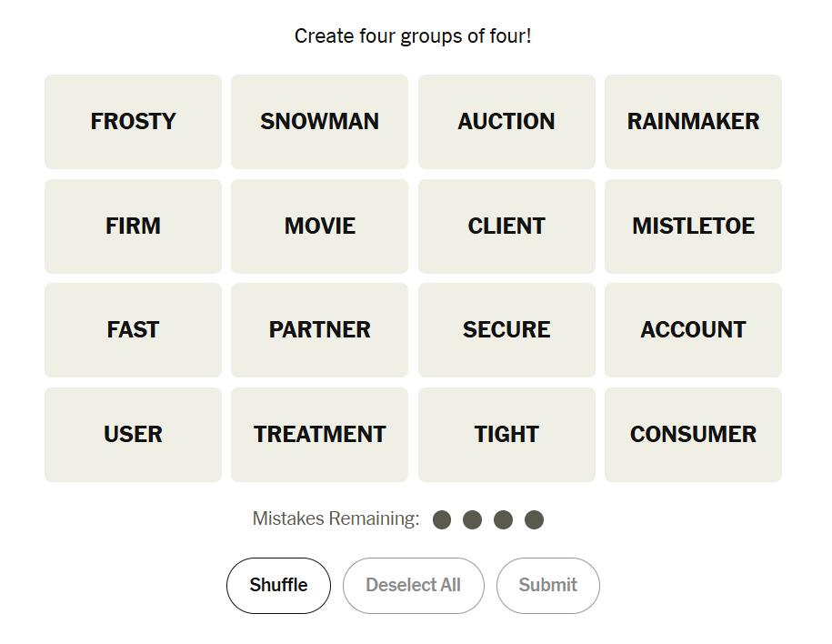Select the SNOWMAN word tile
832x644 pixels.
[x=319, y=122]
